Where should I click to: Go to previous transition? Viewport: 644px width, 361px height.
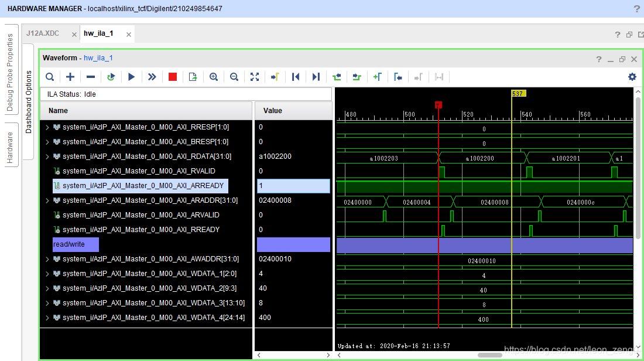click(x=337, y=77)
